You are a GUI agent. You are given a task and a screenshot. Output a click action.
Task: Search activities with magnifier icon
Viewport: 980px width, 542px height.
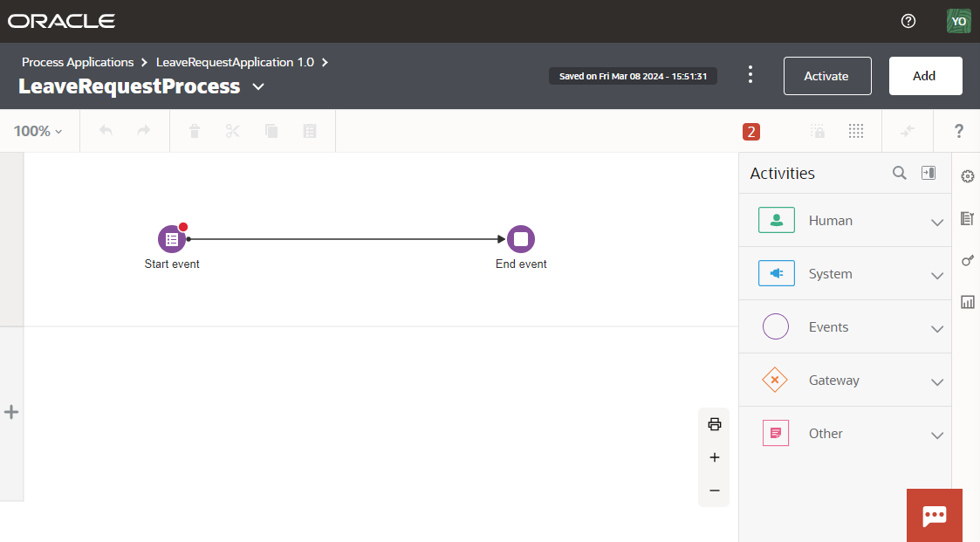899,173
